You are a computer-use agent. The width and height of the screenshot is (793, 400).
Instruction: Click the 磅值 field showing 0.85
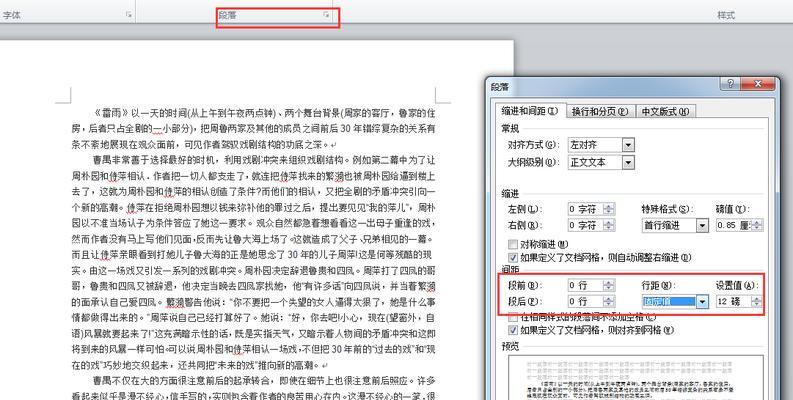click(x=734, y=226)
